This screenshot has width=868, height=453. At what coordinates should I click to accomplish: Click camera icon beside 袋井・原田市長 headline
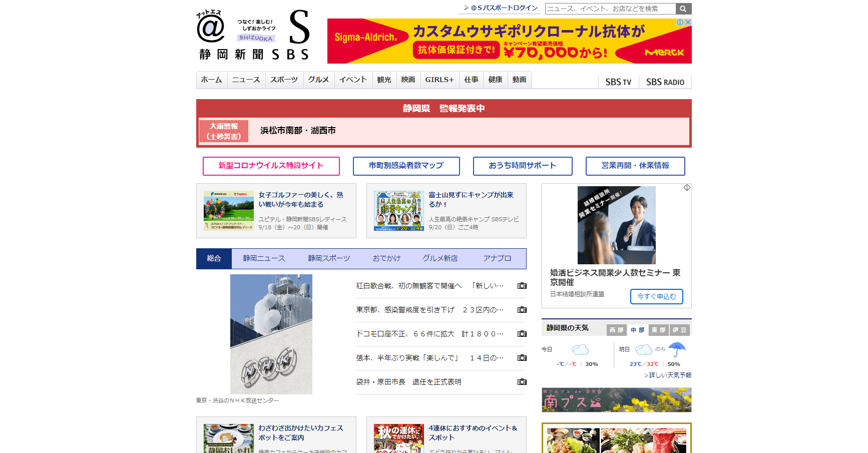(x=522, y=382)
